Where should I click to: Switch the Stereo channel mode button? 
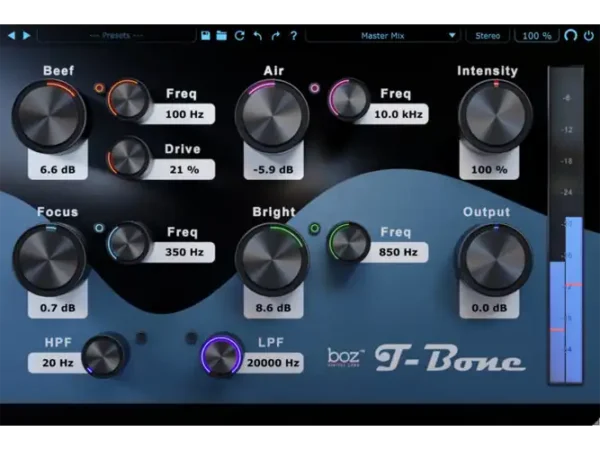[x=488, y=36]
